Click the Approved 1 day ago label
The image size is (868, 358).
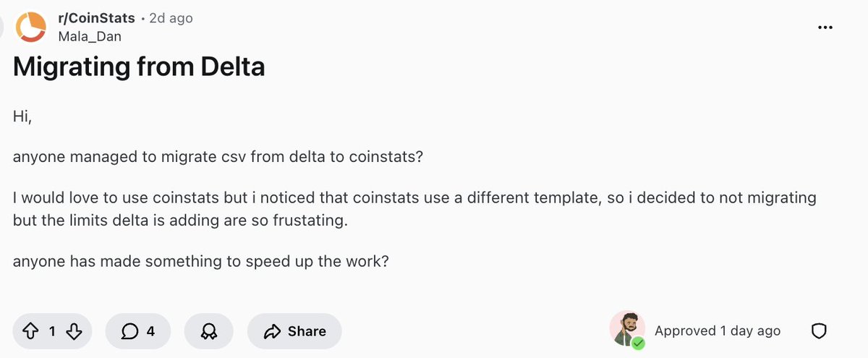pyautogui.click(x=718, y=331)
